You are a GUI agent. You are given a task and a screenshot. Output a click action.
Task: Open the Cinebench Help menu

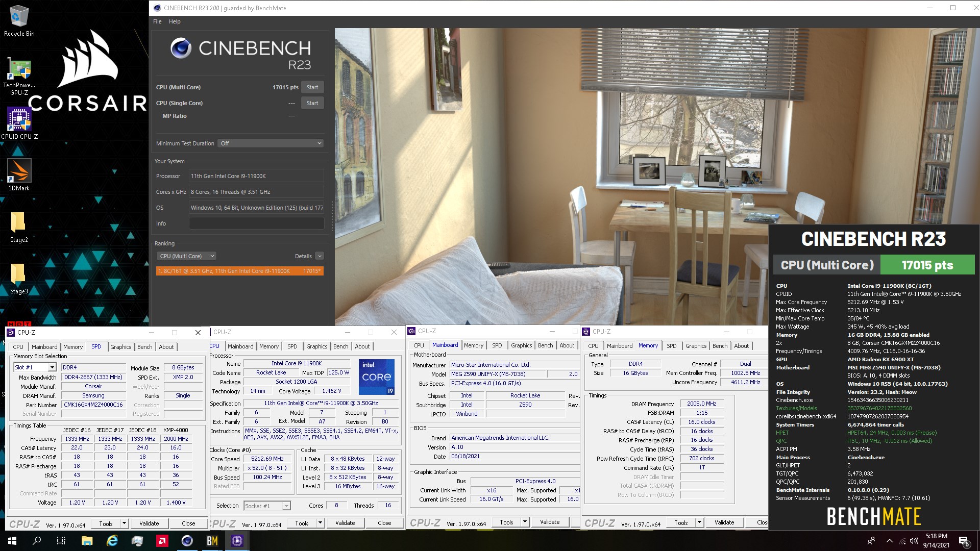pyautogui.click(x=175, y=21)
